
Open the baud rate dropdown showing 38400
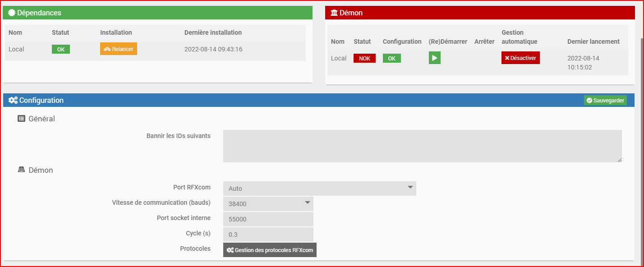268,203
